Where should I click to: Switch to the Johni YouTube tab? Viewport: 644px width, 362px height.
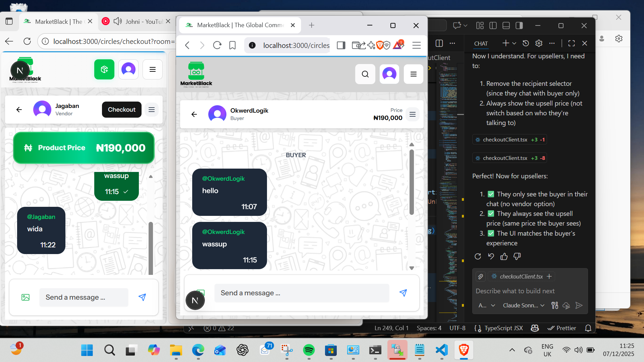pos(141,21)
